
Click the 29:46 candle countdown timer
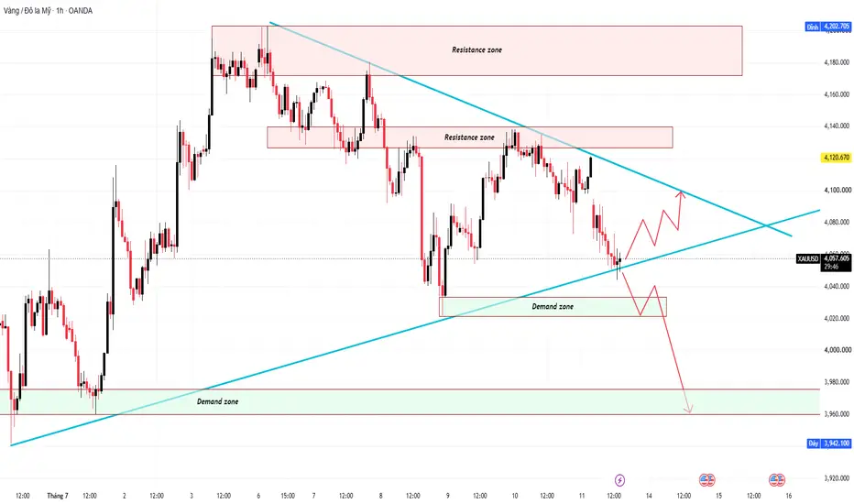click(x=831, y=267)
